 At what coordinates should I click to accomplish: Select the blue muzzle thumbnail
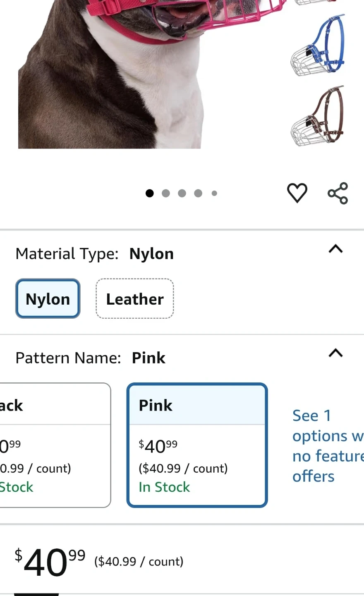(318, 46)
